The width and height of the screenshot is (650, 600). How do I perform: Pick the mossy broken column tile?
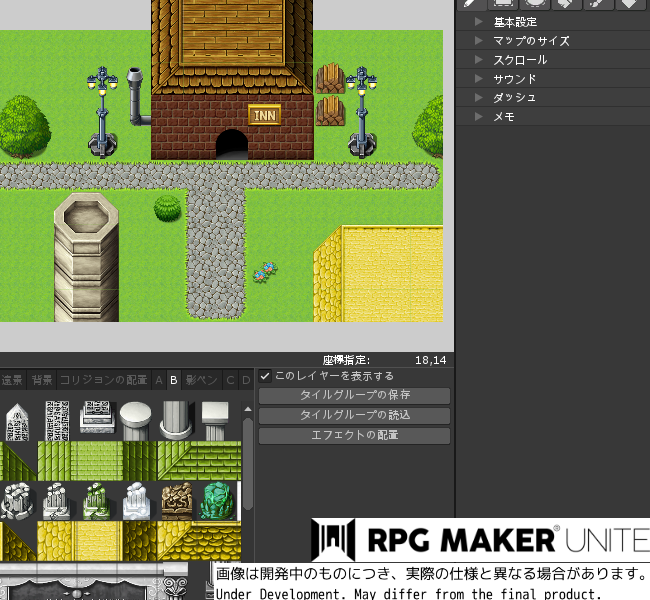96,501
